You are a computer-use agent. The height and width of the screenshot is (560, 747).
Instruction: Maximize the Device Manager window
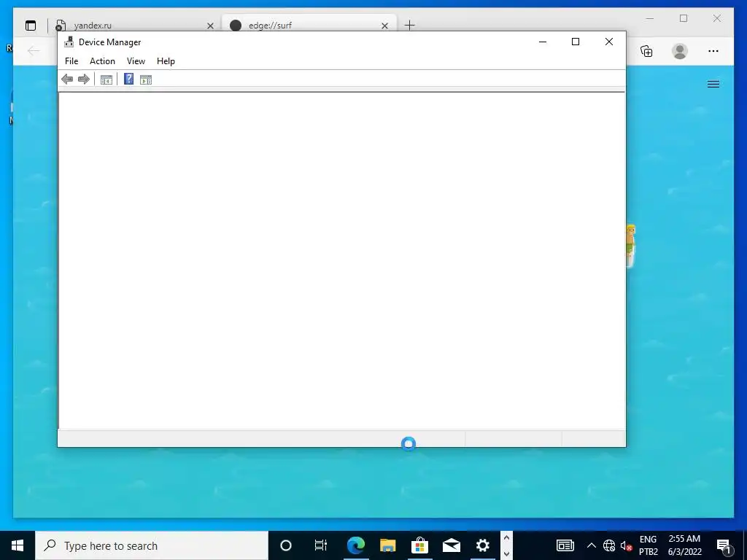click(x=576, y=42)
